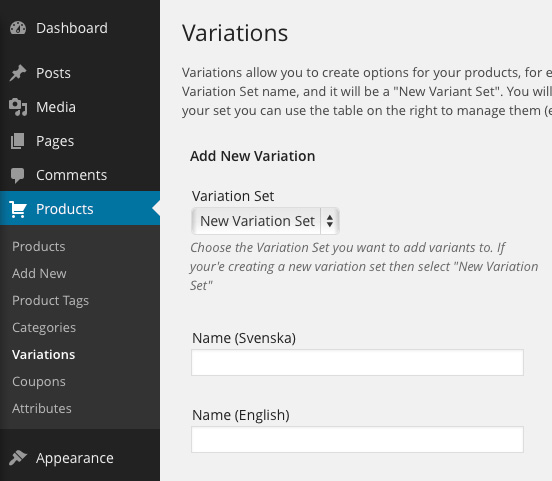Click the Media camera-and-note icon
Viewport: 552px width, 481px height.
[18, 107]
